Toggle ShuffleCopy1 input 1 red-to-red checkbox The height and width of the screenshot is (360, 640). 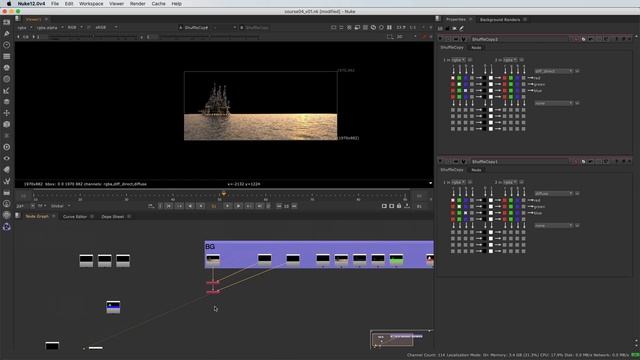[x=453, y=200]
